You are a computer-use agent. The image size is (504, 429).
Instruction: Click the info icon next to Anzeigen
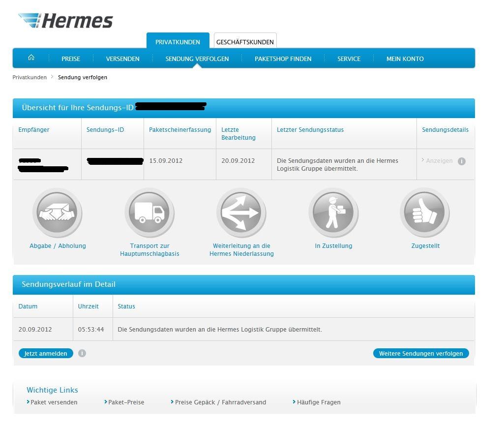tap(462, 161)
